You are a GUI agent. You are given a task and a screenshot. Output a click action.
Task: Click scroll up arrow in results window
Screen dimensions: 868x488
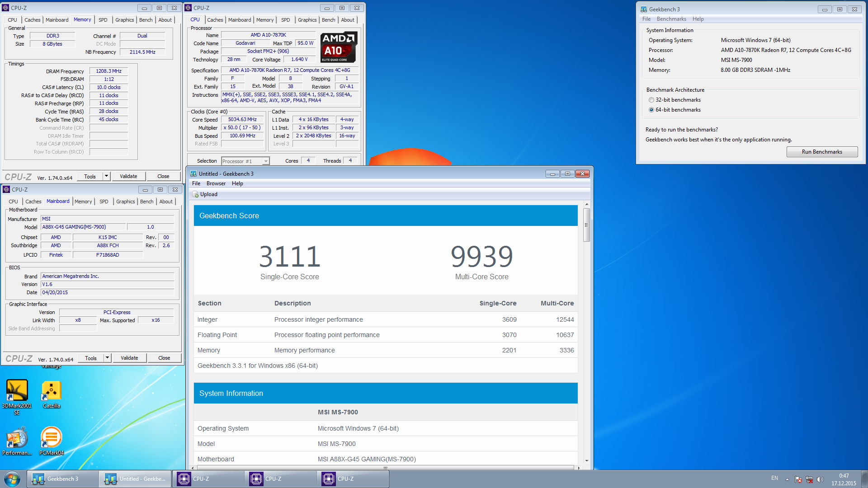[586, 204]
